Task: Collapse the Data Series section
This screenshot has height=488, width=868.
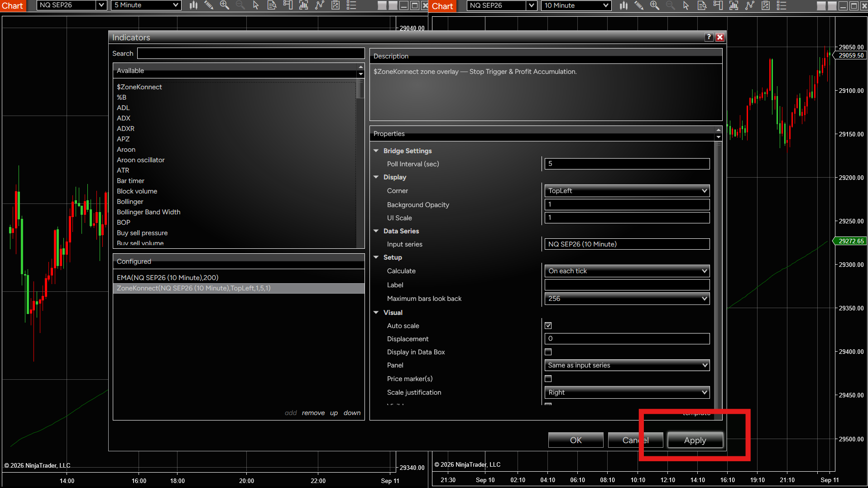Action: pyautogui.click(x=376, y=231)
